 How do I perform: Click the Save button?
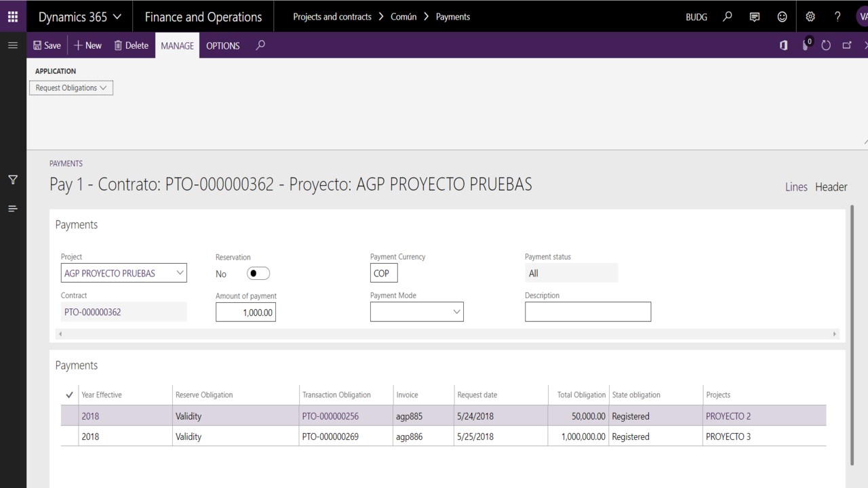47,45
